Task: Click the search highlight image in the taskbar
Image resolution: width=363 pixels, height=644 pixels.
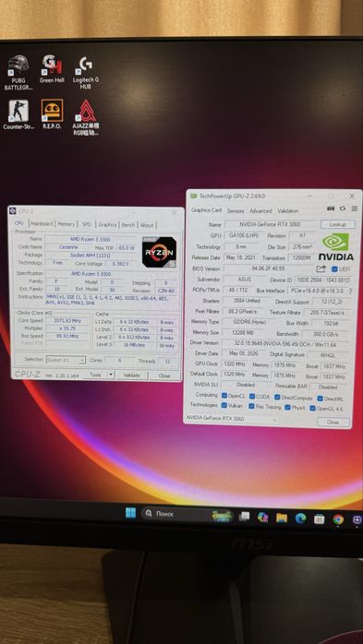Action: (x=222, y=516)
